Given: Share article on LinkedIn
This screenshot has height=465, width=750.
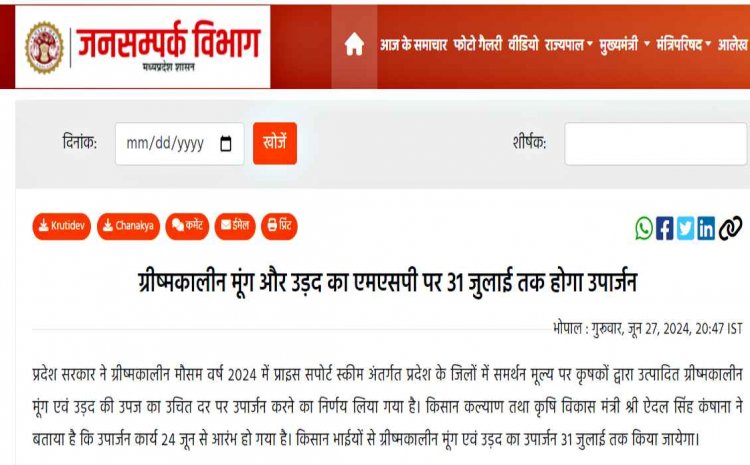Looking at the screenshot, I should (706, 228).
